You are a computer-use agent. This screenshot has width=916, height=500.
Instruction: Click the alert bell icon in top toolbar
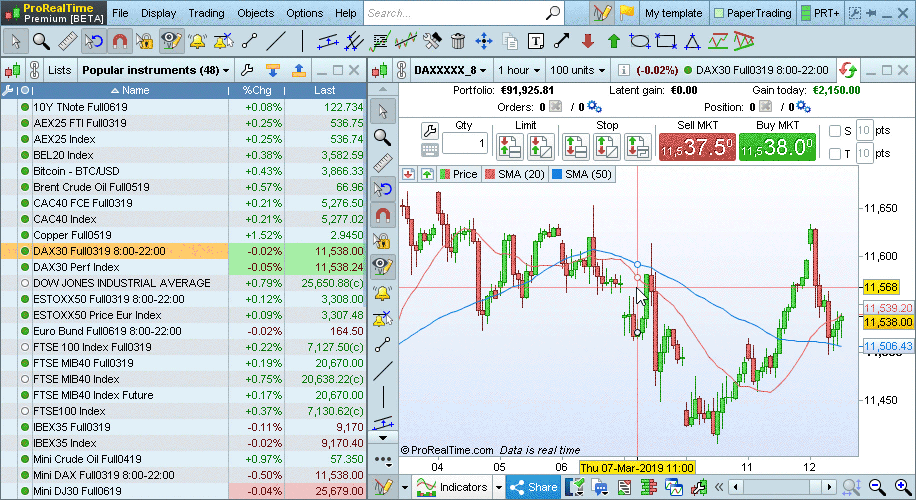pyautogui.click(x=197, y=41)
